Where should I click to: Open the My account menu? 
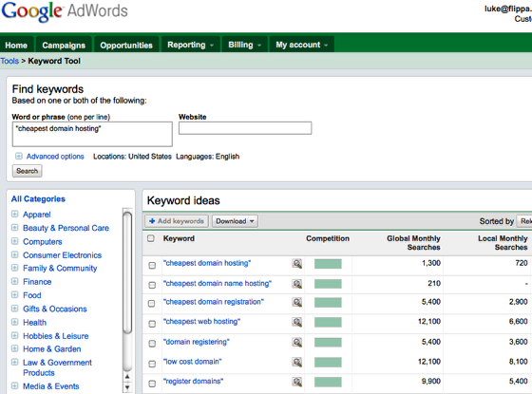coord(302,45)
